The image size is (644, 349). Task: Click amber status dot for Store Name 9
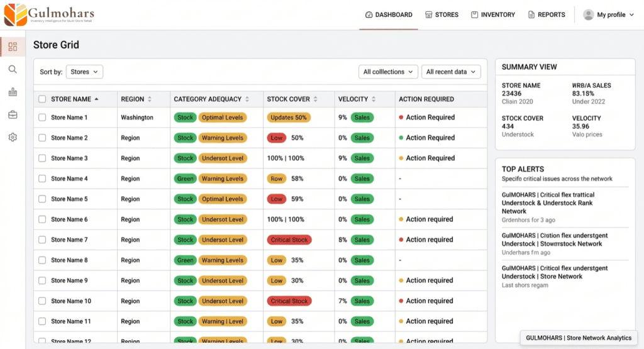coord(401,280)
